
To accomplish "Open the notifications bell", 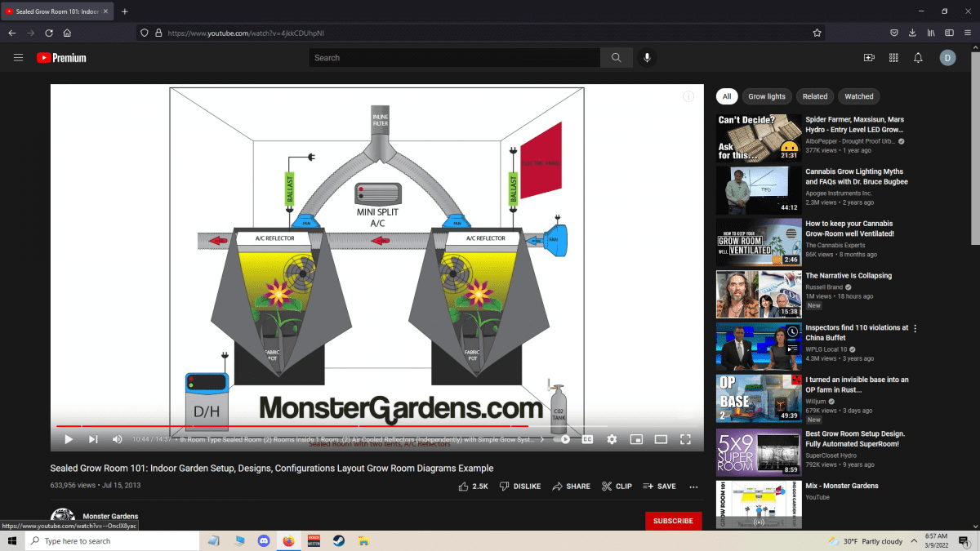I will [x=918, y=58].
